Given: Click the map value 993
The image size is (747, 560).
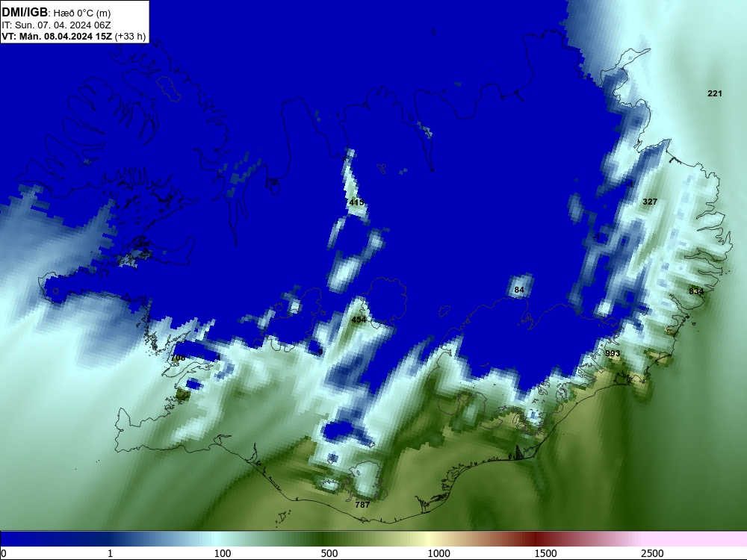Looking at the screenshot, I should (x=613, y=353).
